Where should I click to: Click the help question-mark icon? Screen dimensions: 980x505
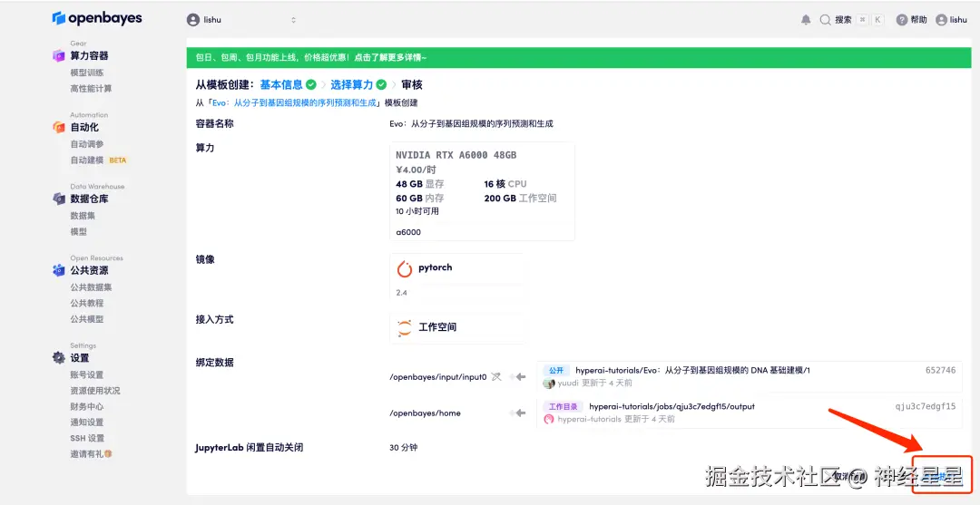(x=901, y=20)
